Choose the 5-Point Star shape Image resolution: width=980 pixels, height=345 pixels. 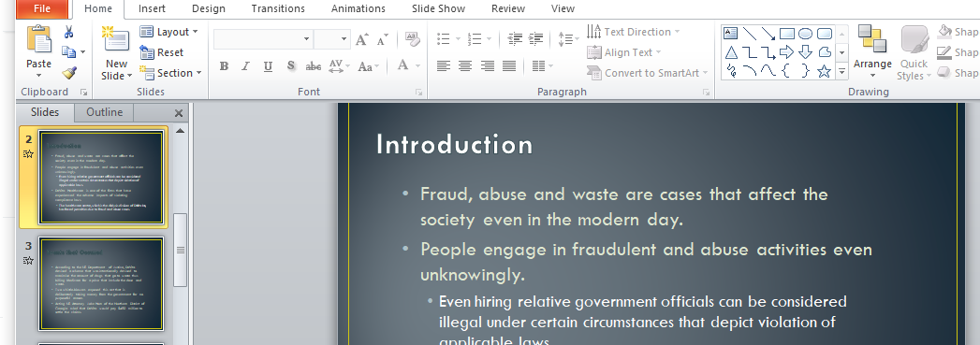(825, 70)
